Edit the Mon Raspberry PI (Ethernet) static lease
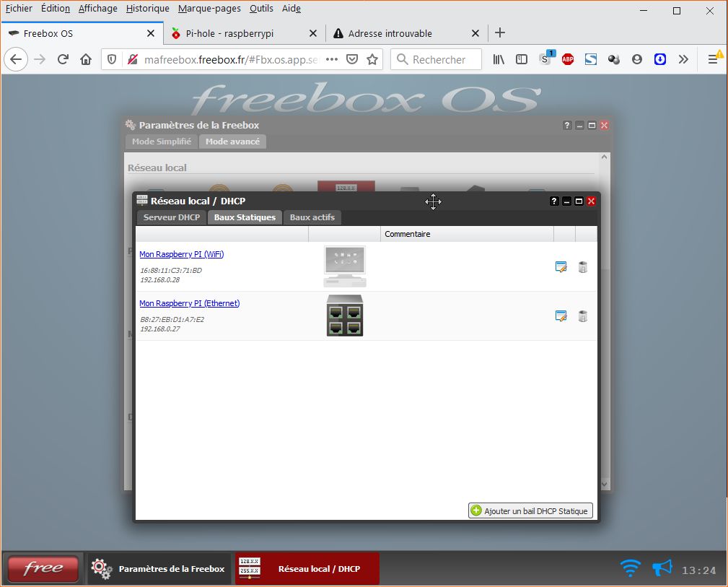Image resolution: width=728 pixels, height=587 pixels. 561,316
